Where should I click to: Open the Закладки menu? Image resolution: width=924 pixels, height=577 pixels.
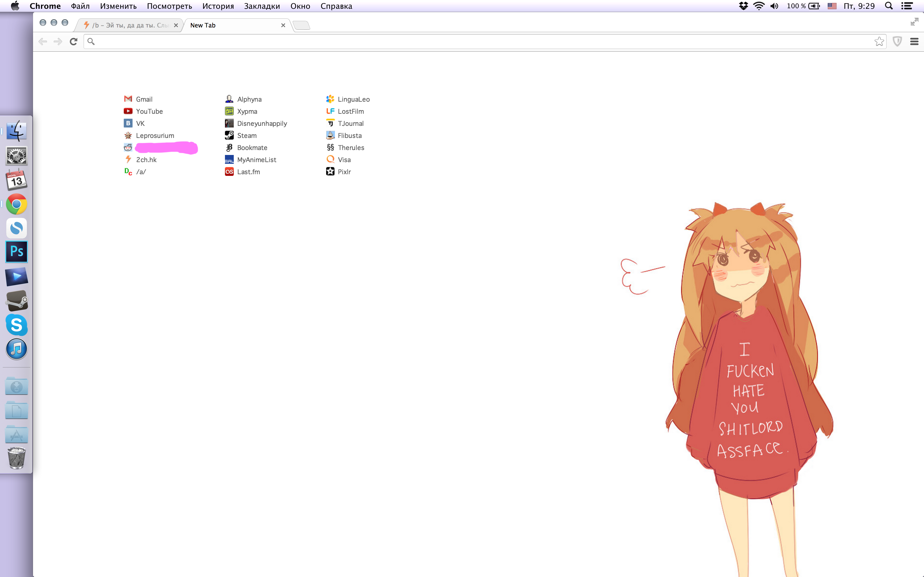tap(262, 6)
